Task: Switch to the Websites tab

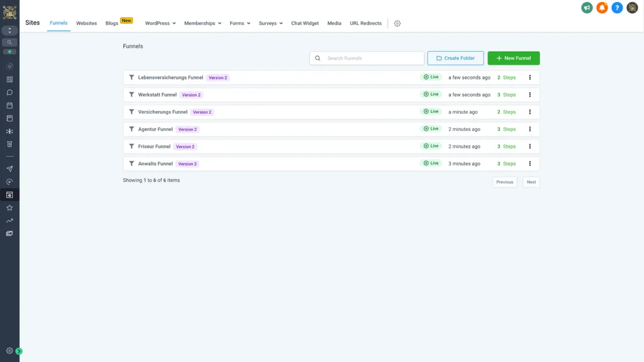Action: (86, 23)
